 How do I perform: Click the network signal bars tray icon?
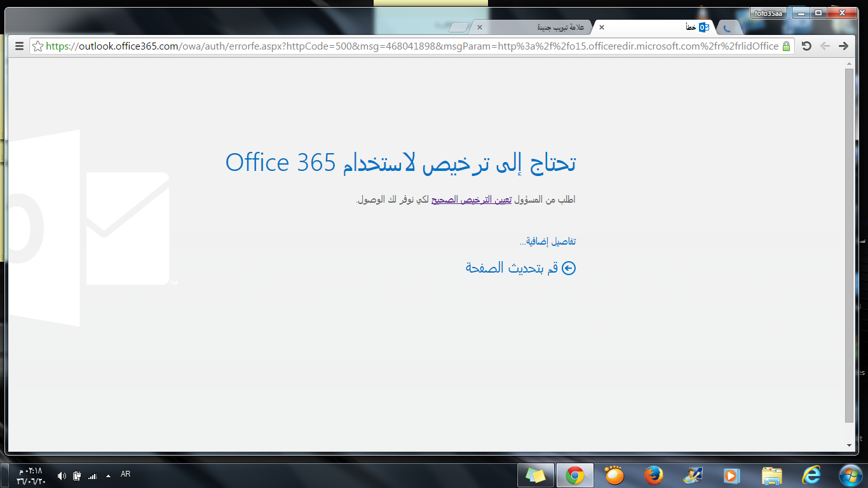coord(92,475)
